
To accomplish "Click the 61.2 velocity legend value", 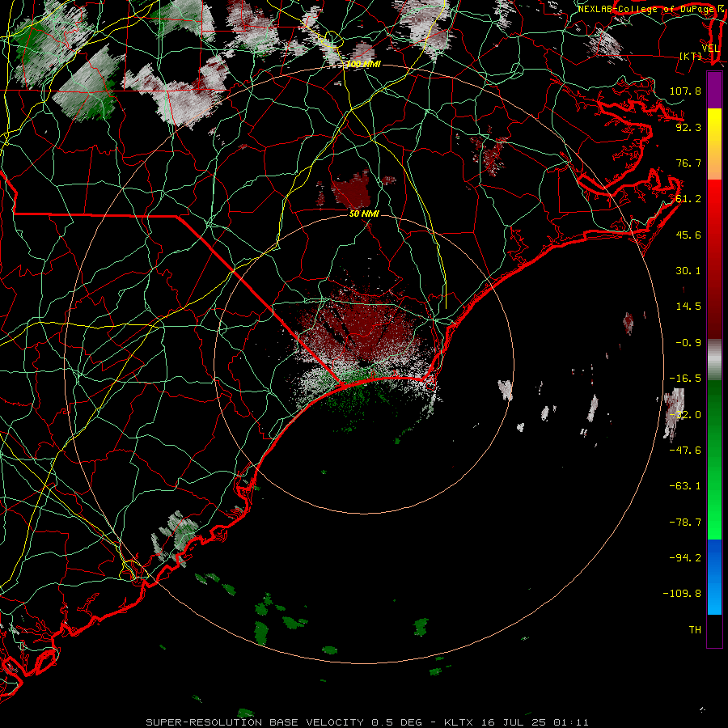I will pos(688,199).
